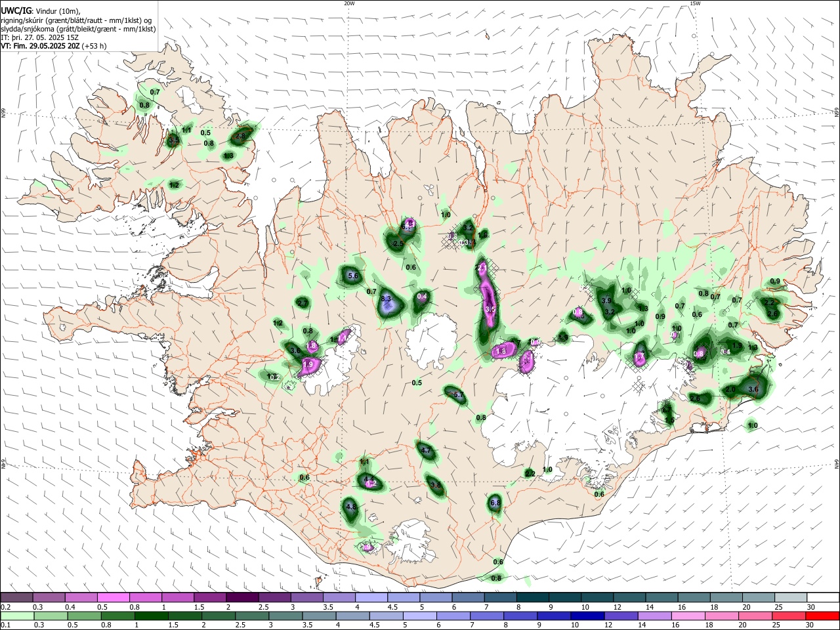Select the green swatch between lower-row 0.5 and 0.8

coord(85,616)
